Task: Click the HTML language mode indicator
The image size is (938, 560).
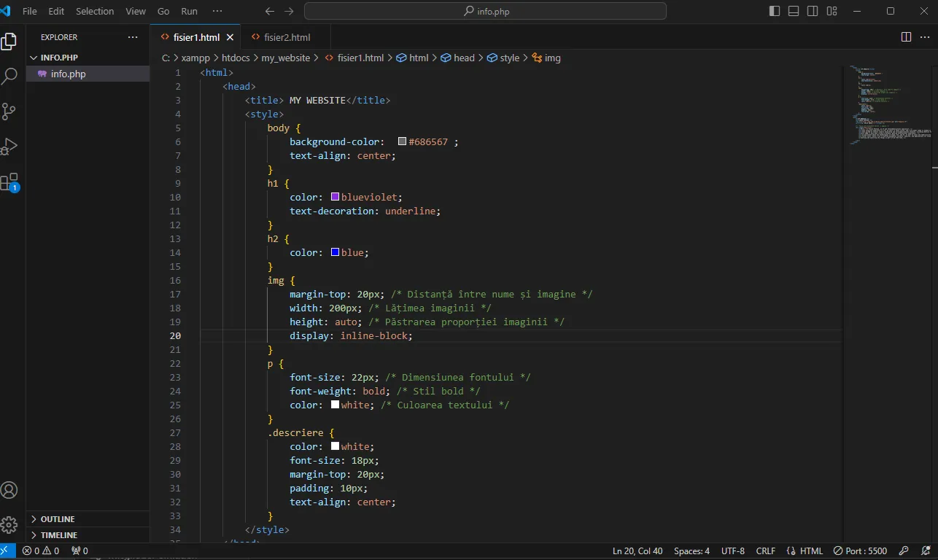Action: coord(805,551)
